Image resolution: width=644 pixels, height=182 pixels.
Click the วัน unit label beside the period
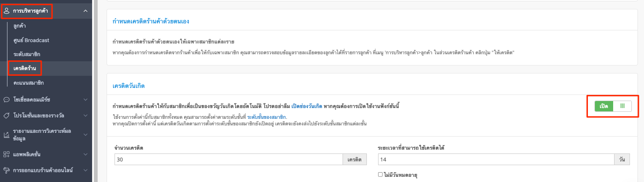(622, 160)
